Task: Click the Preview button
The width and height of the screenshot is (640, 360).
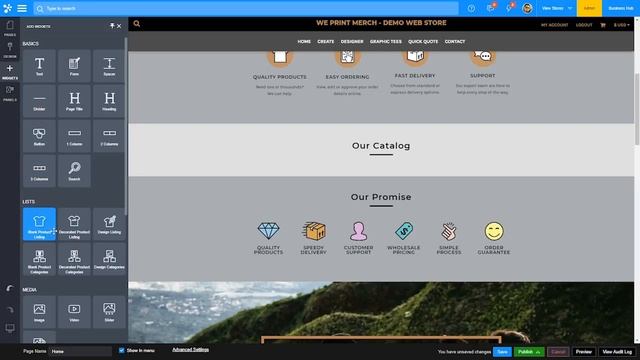Action: [584, 352]
